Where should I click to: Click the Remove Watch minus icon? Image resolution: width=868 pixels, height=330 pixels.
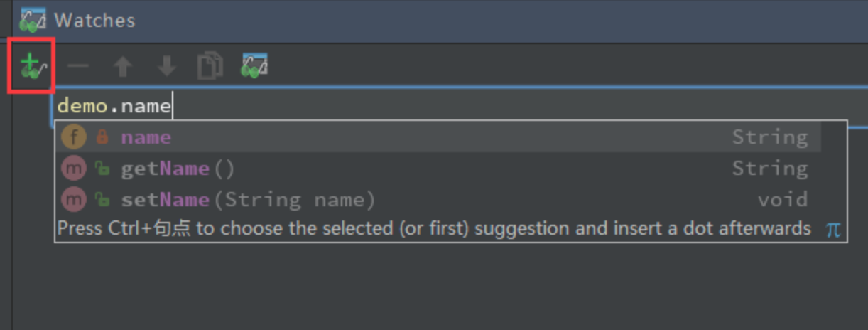[x=77, y=67]
